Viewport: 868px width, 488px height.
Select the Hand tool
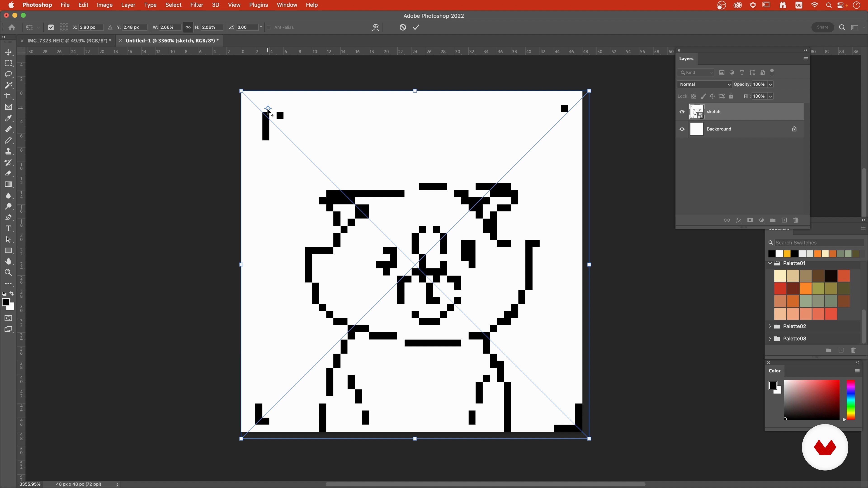pos(8,262)
